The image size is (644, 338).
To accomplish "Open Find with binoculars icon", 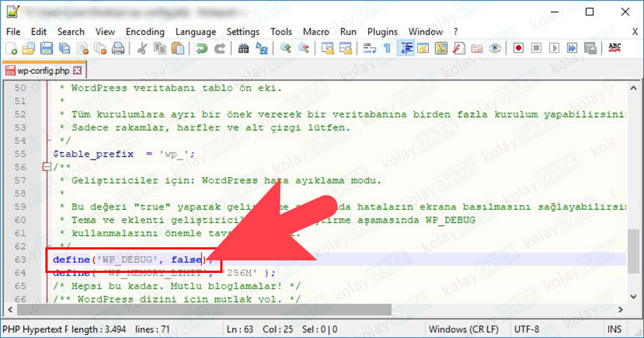I will click(x=244, y=48).
